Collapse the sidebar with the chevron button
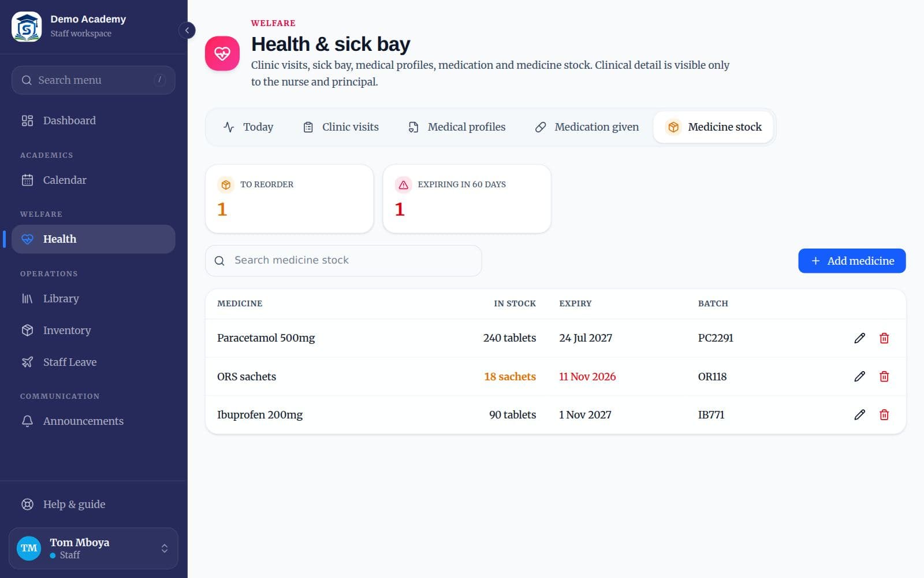Viewport: 924px width, 578px height. tap(187, 30)
